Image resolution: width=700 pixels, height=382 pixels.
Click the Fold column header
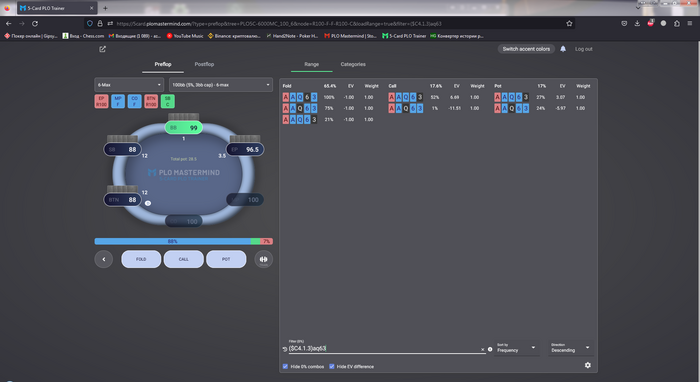[287, 86]
